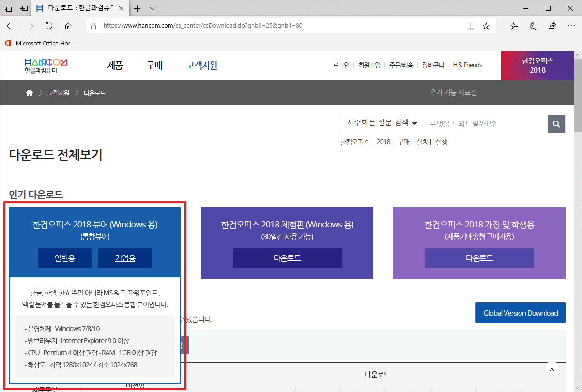The height and width of the screenshot is (392, 582).
Task: Click 고객지원 in breadcrumb
Action: [x=58, y=93]
